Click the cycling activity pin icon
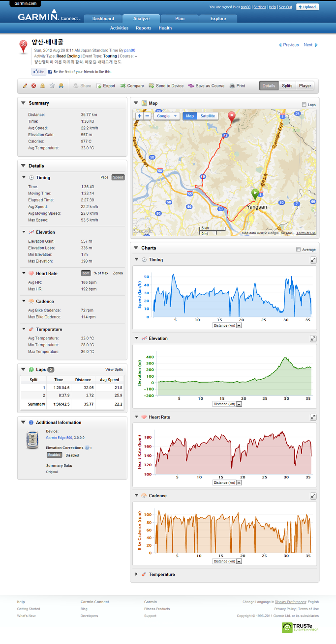This screenshot has height=644, width=336. click(x=23, y=47)
